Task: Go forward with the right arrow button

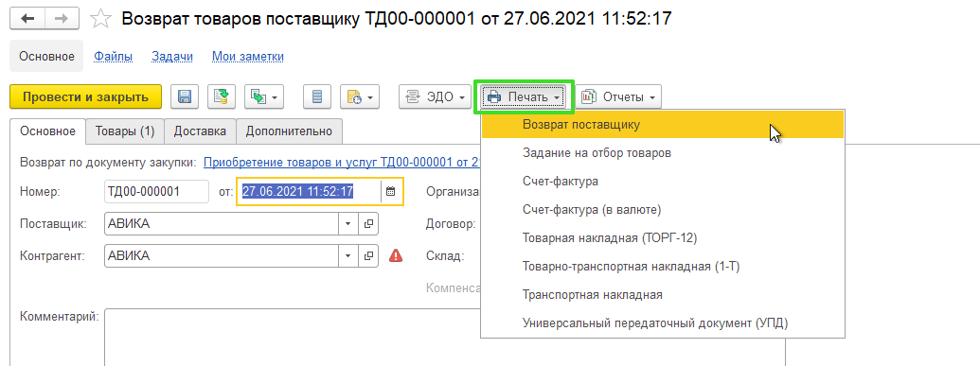Action: pos(61,19)
